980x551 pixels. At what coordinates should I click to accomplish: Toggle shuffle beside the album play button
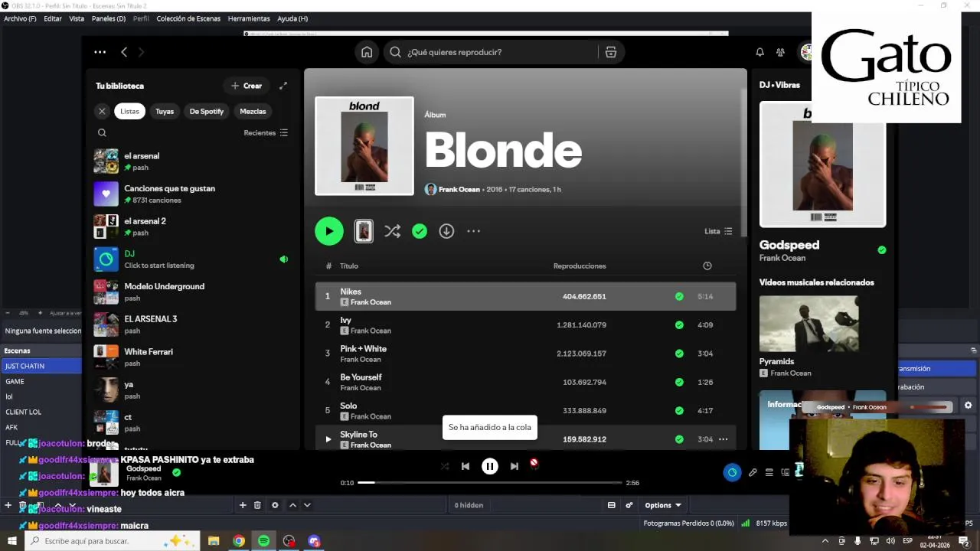pyautogui.click(x=393, y=231)
